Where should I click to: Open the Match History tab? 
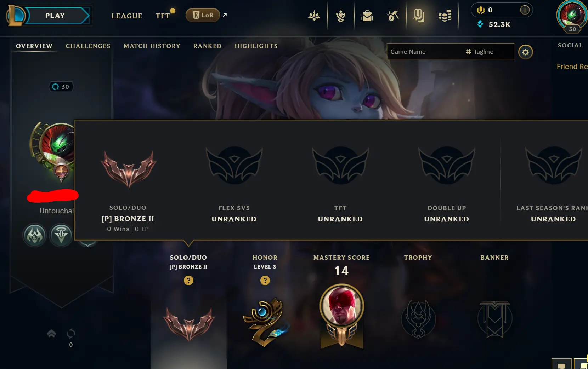click(152, 46)
